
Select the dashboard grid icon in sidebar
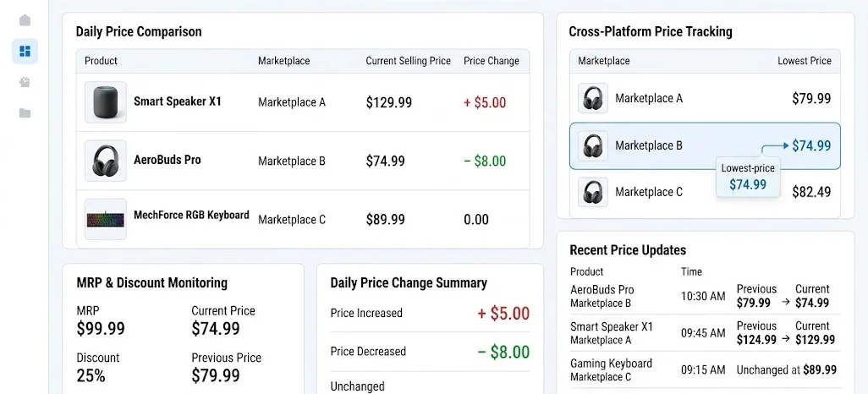coord(25,52)
